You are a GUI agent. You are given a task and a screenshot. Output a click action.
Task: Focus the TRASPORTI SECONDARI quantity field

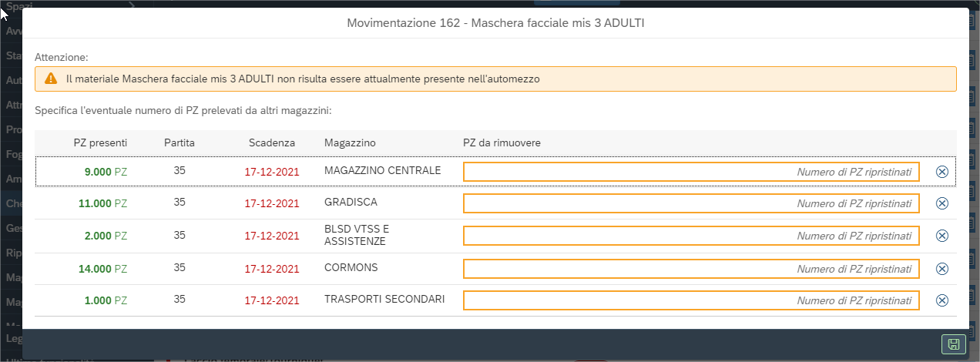(x=690, y=301)
